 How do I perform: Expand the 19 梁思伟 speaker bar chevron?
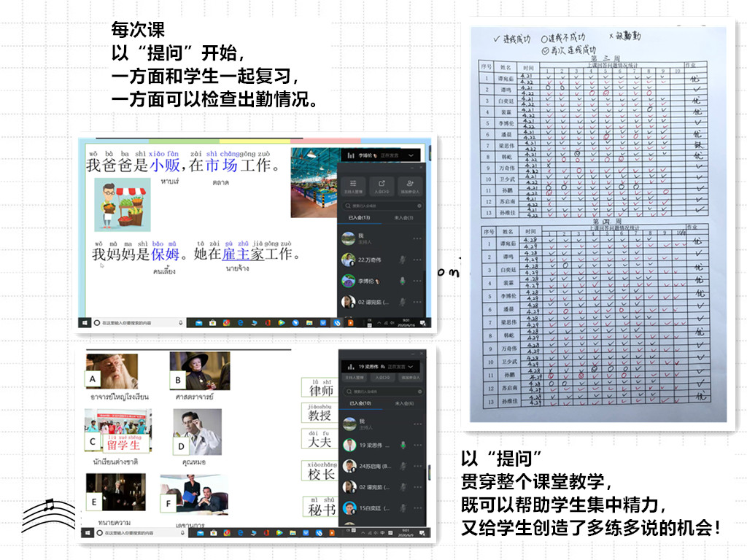[411, 366]
